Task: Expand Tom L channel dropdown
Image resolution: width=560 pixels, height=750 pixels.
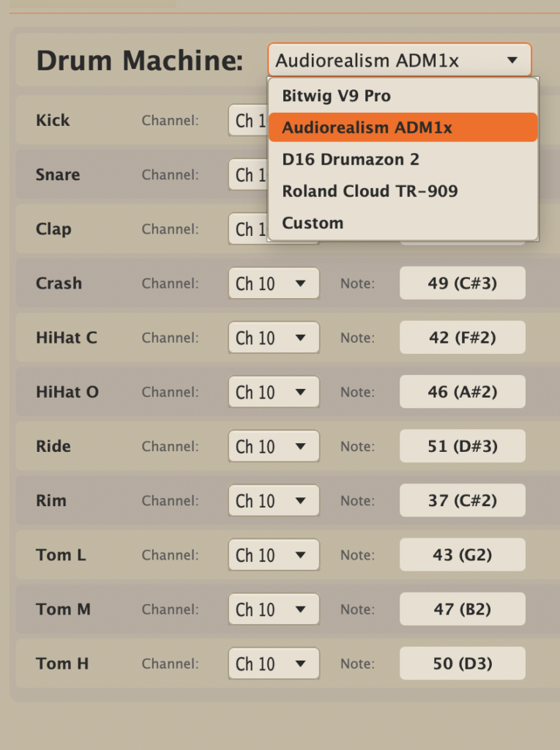Action: pyautogui.click(x=274, y=555)
